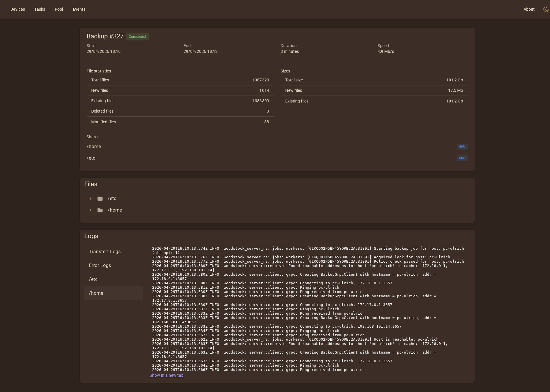This screenshot has width=550, height=392.
Task: Open the Devices page
Action: 18,9
